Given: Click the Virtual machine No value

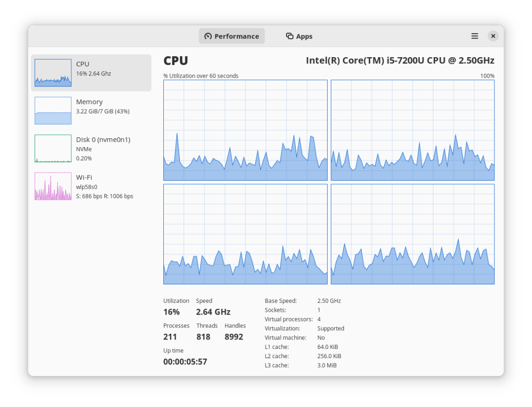Looking at the screenshot, I should click(321, 338).
